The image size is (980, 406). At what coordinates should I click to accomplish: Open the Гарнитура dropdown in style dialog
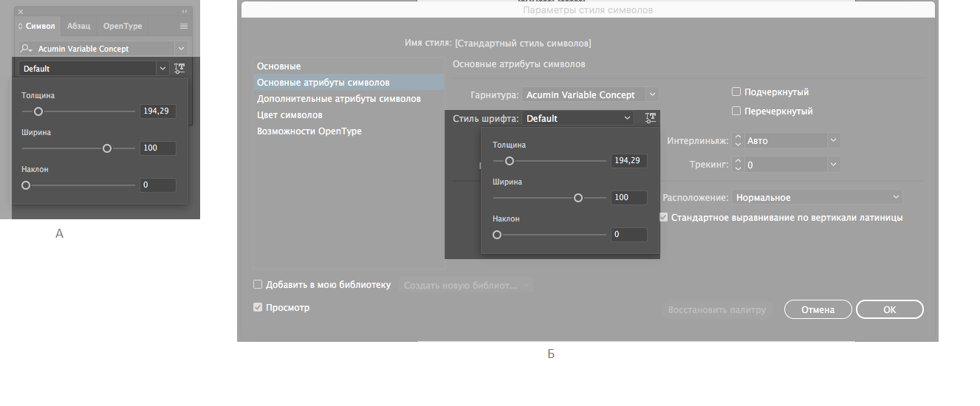(x=651, y=95)
